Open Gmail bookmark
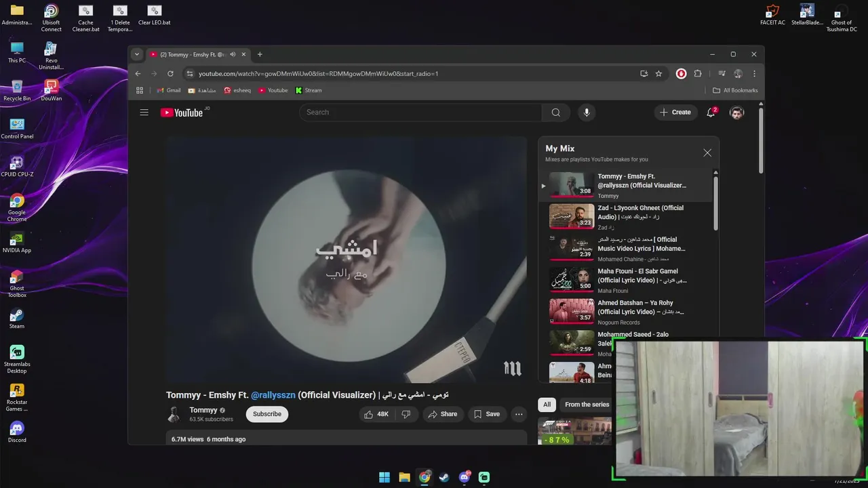The image size is (868, 488). click(168, 90)
